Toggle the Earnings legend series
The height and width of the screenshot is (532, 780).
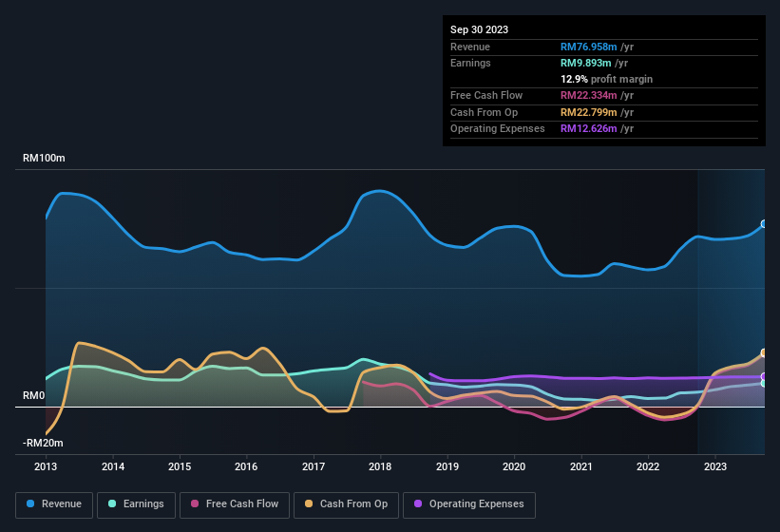[136, 503]
